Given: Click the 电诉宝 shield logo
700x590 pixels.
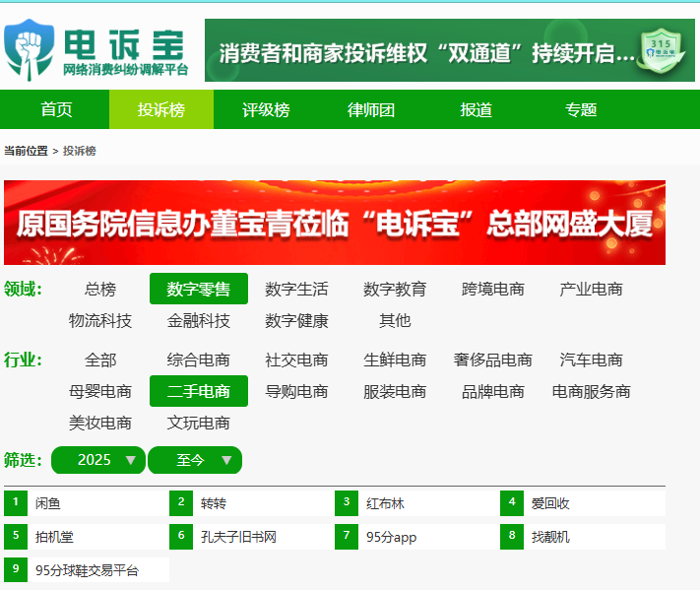Looking at the screenshot, I should pos(29,50).
